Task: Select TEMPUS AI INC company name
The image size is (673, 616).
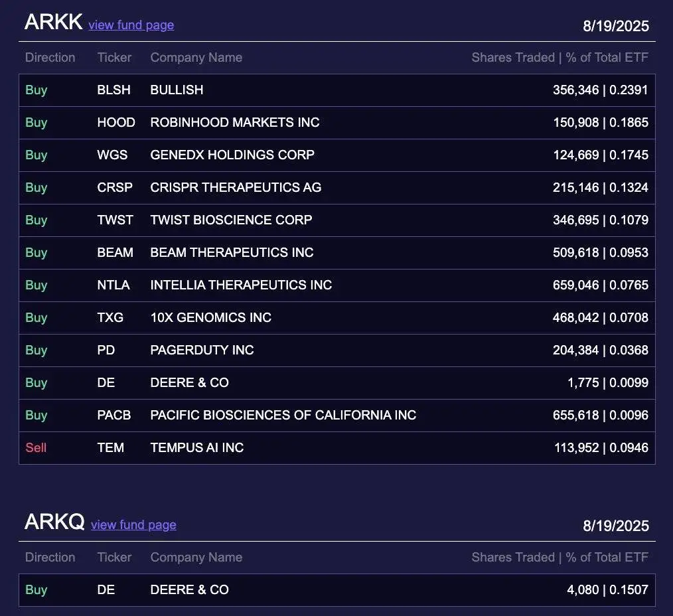Action: (196, 447)
